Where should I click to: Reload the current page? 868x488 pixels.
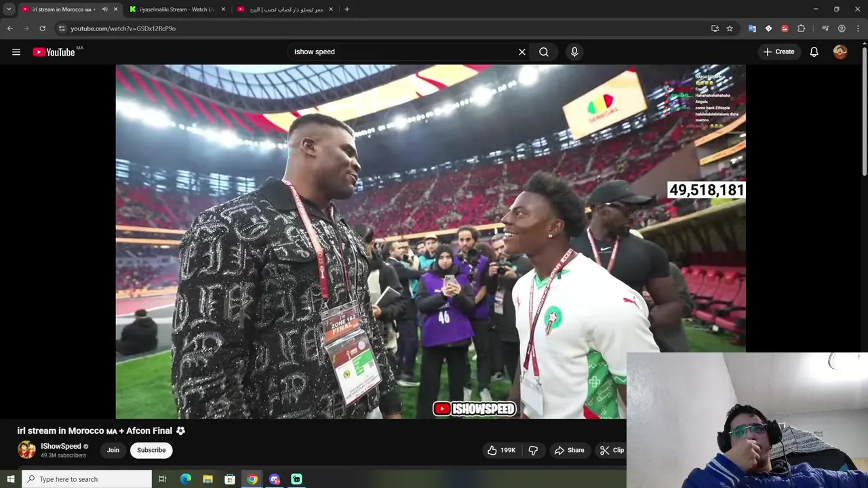pos(43,28)
